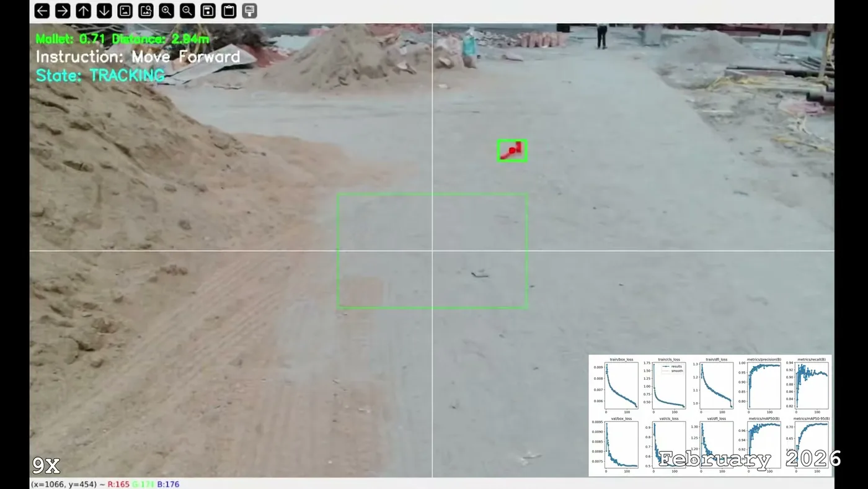Viewport: 868px width, 489px height.
Task: Click the "metrics/mAP50(B)" chart title
Action: pyautogui.click(x=764, y=419)
